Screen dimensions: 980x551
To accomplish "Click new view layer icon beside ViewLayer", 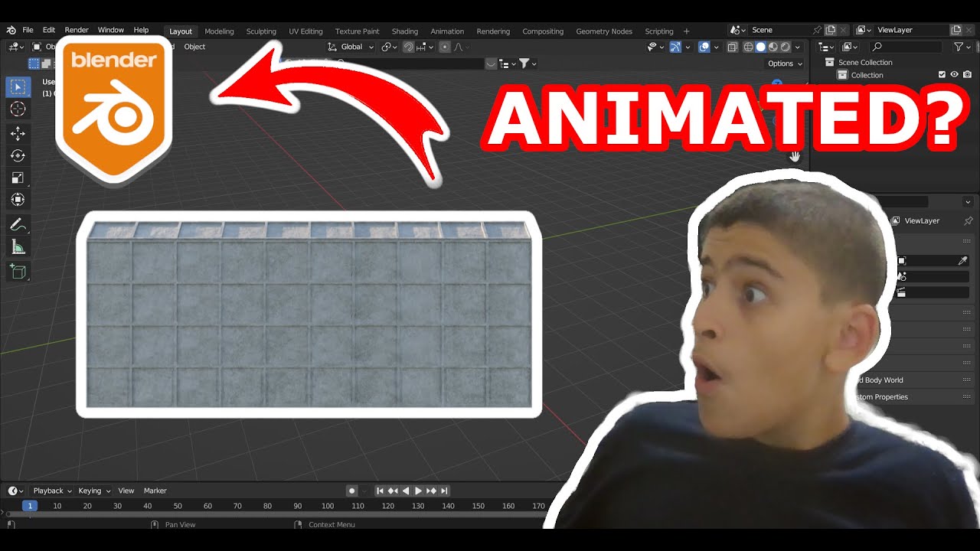I will [955, 30].
